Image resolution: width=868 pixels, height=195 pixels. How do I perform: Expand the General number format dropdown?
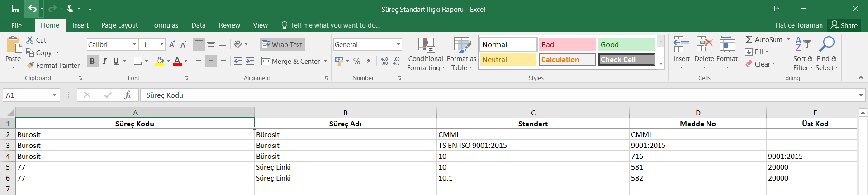(x=398, y=44)
